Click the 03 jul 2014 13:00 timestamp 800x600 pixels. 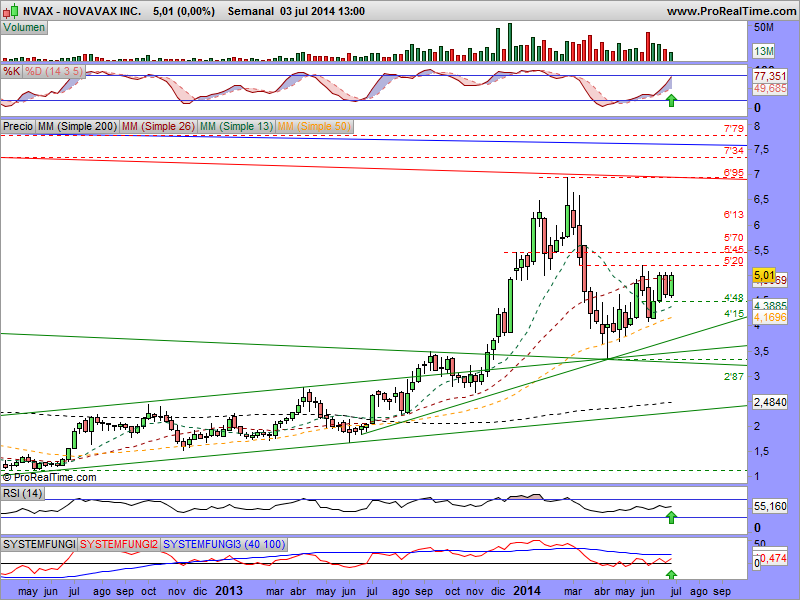click(x=322, y=11)
